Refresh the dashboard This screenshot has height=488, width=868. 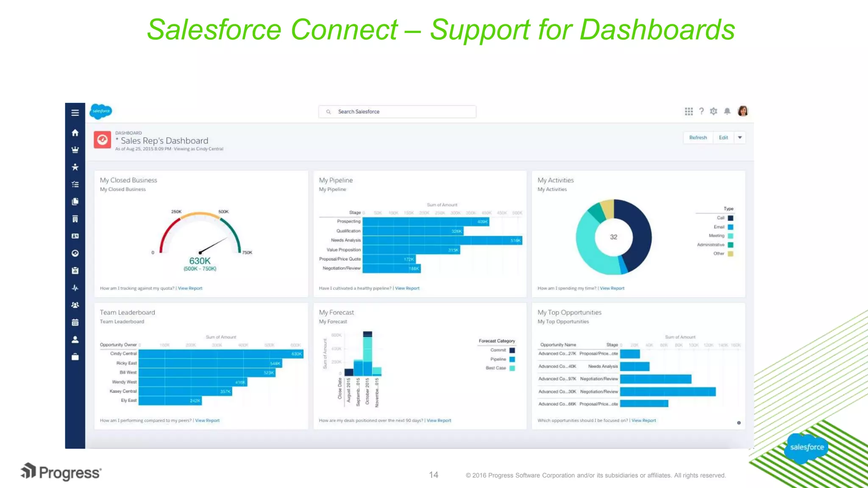point(698,138)
